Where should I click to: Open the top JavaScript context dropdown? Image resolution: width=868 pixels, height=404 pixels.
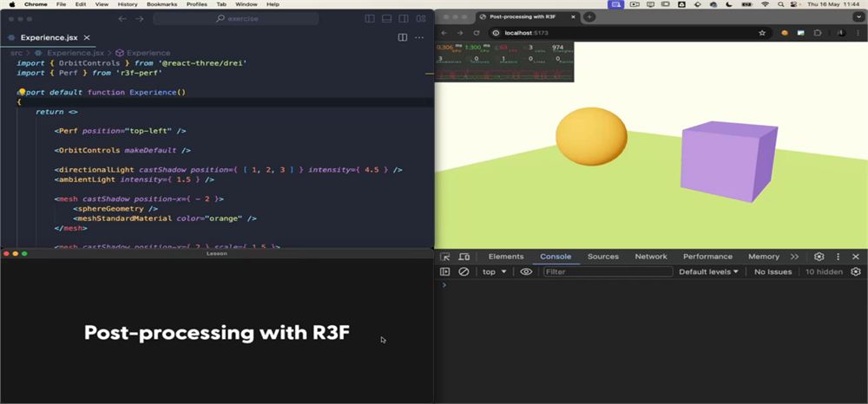point(495,271)
